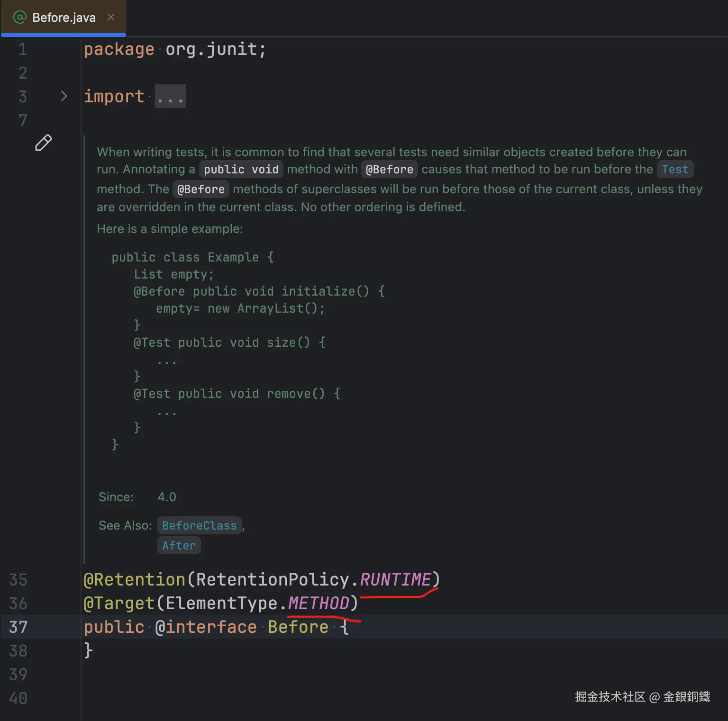Click the Before interface name on line 37
This screenshot has height=721, width=728.
[298, 627]
